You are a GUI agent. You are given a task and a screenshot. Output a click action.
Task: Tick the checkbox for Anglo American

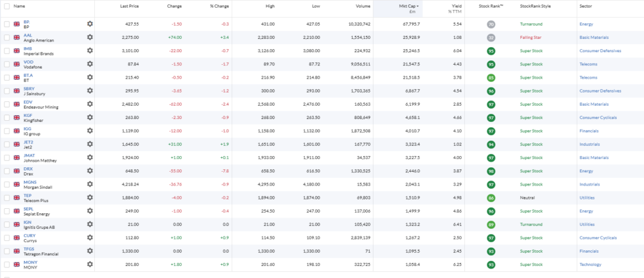pyautogui.click(x=7, y=37)
